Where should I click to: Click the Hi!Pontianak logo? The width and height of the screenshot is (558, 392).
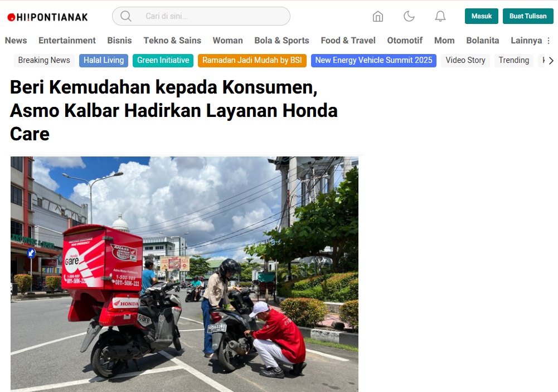point(47,17)
